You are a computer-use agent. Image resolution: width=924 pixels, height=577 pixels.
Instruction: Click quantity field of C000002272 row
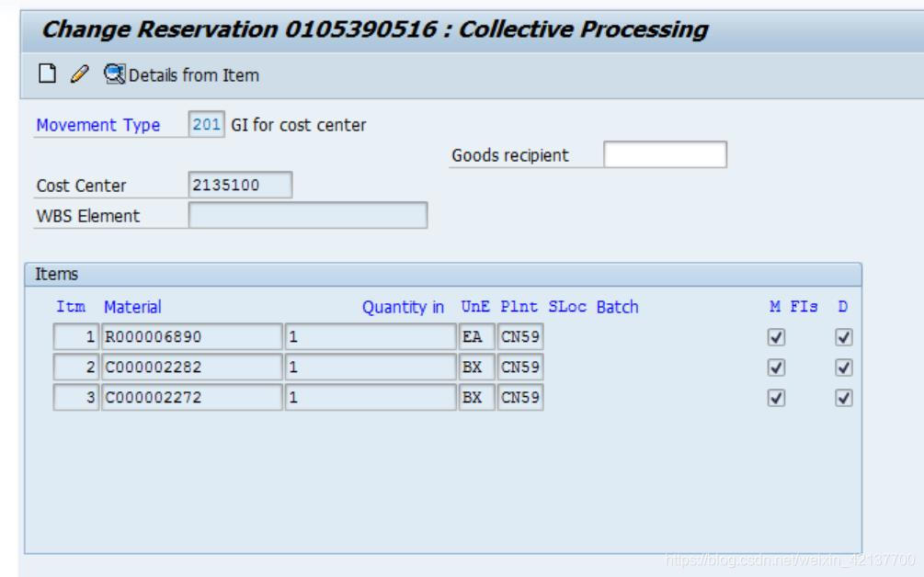[371, 398]
